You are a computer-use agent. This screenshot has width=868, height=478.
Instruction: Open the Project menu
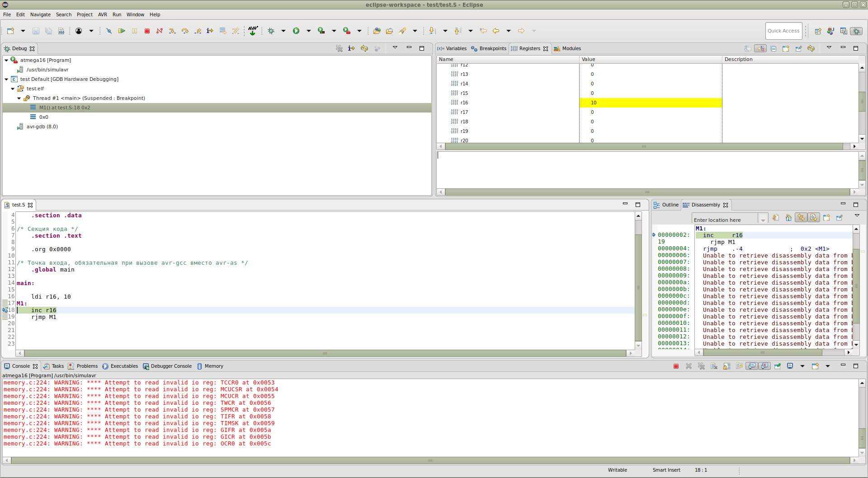(x=85, y=14)
